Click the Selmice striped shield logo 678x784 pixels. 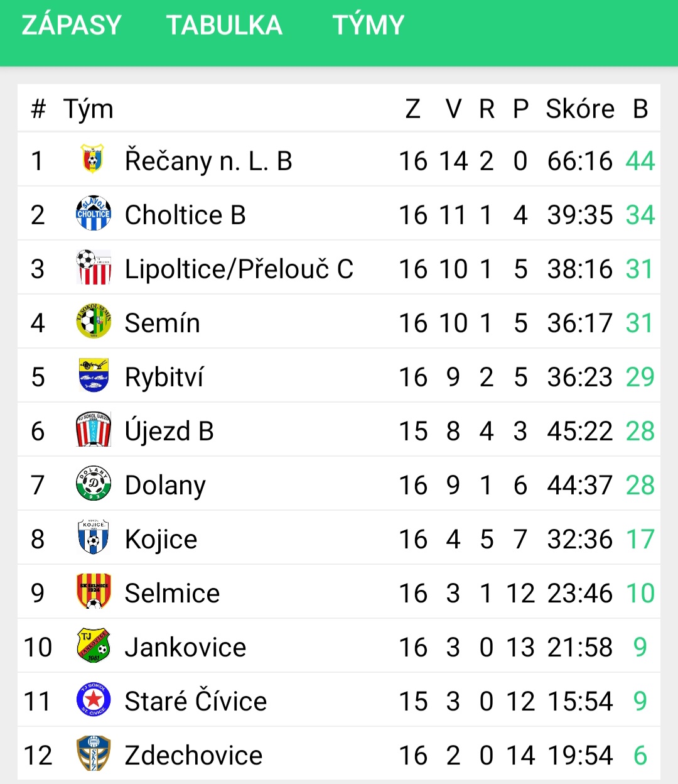coord(93,591)
